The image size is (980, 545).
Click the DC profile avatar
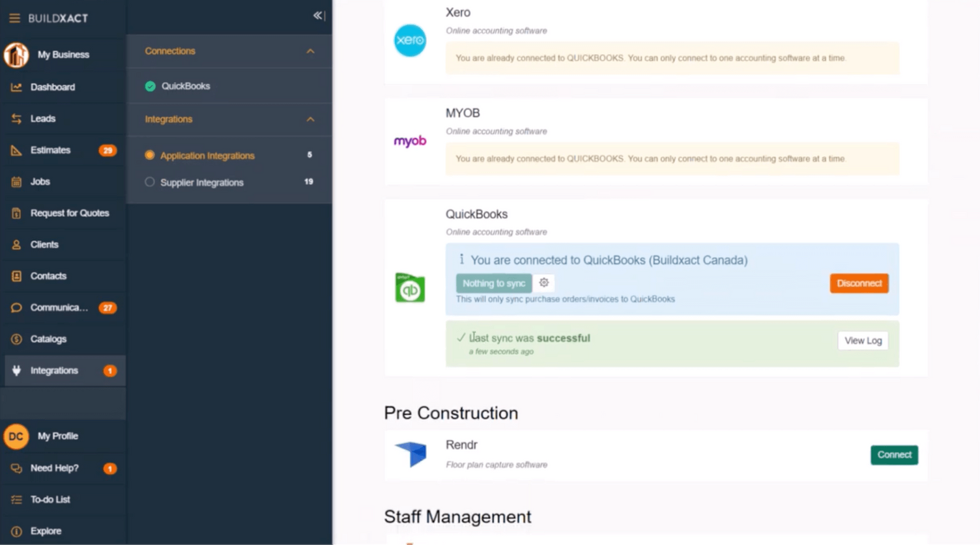pyautogui.click(x=16, y=436)
